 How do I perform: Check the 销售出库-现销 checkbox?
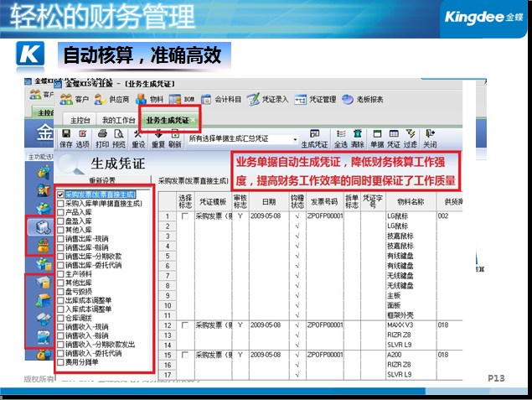pos(60,239)
